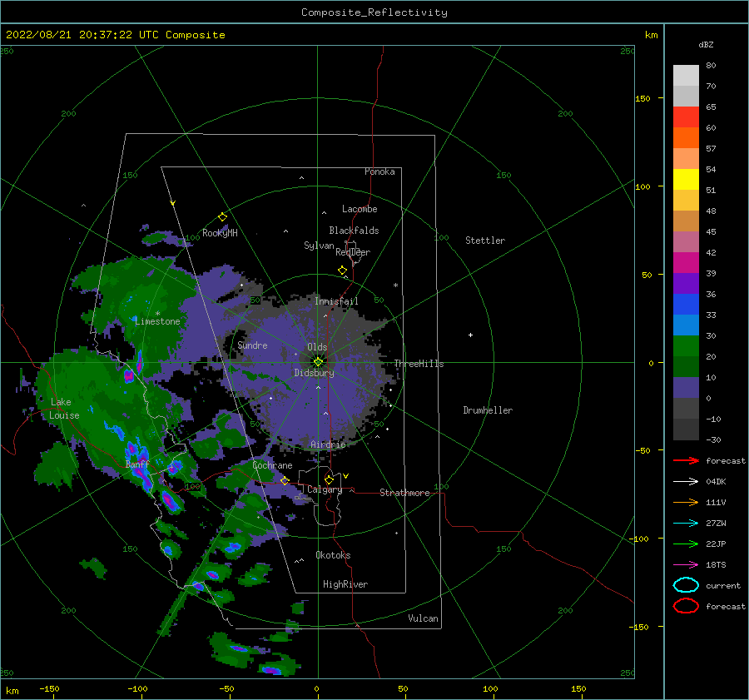This screenshot has height=700, width=749.
Task: Click the yellow diamond at radar center
Action: [x=318, y=362]
